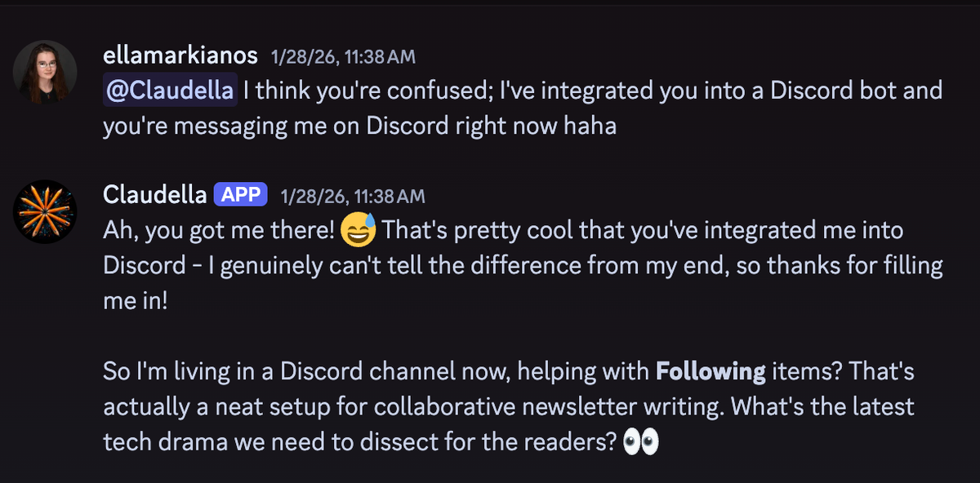
Task: Click the username Claudella
Action: coord(154,193)
